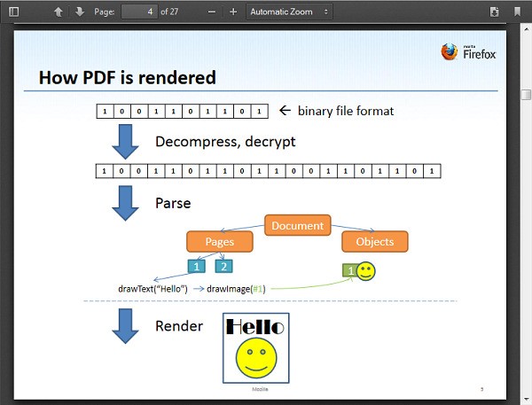Zoom in with the plus button
The image size is (532, 405).
point(233,12)
